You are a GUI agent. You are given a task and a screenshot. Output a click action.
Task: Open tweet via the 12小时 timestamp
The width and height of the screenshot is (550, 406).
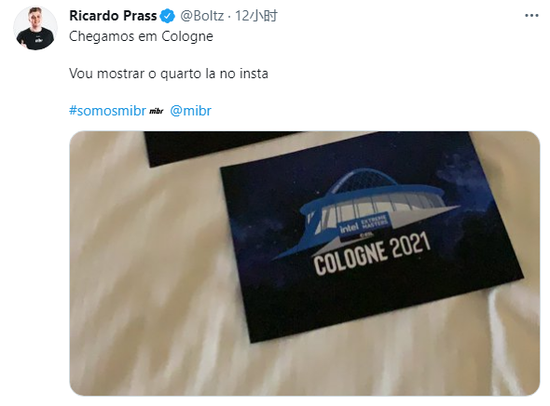pyautogui.click(x=256, y=16)
